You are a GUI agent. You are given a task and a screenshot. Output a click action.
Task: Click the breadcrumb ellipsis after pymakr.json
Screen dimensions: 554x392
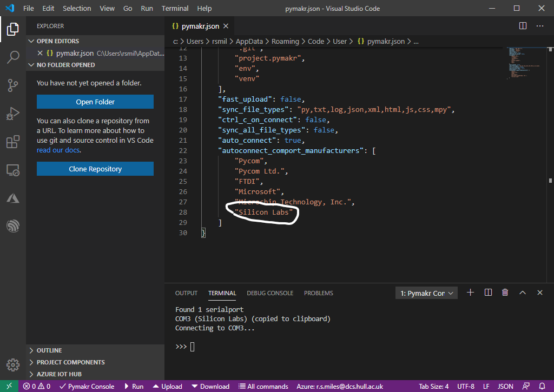coord(416,42)
